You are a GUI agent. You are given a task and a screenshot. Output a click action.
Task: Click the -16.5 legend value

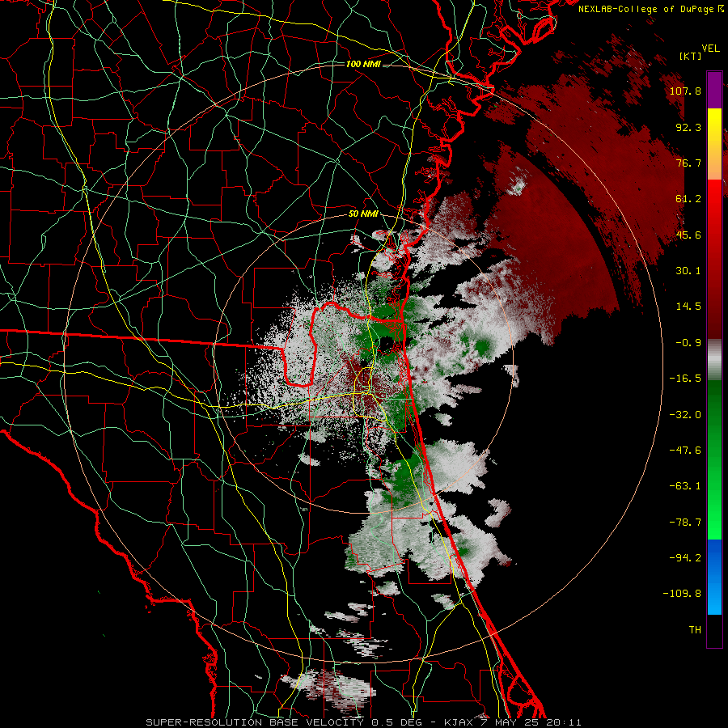coord(685,379)
